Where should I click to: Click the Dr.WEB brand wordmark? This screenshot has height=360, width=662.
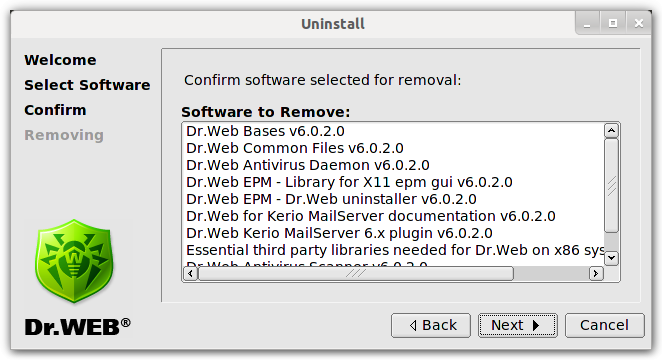[x=78, y=327]
